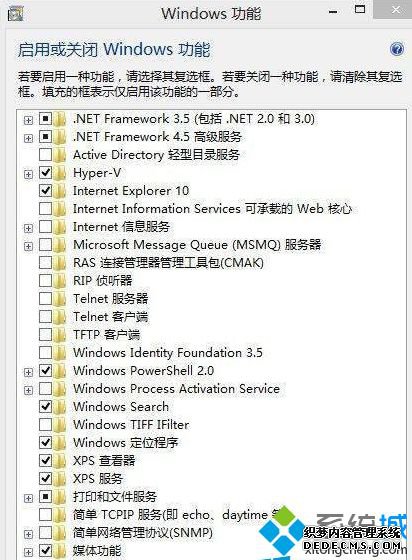Click the Windows Features title bar icon

15,14
